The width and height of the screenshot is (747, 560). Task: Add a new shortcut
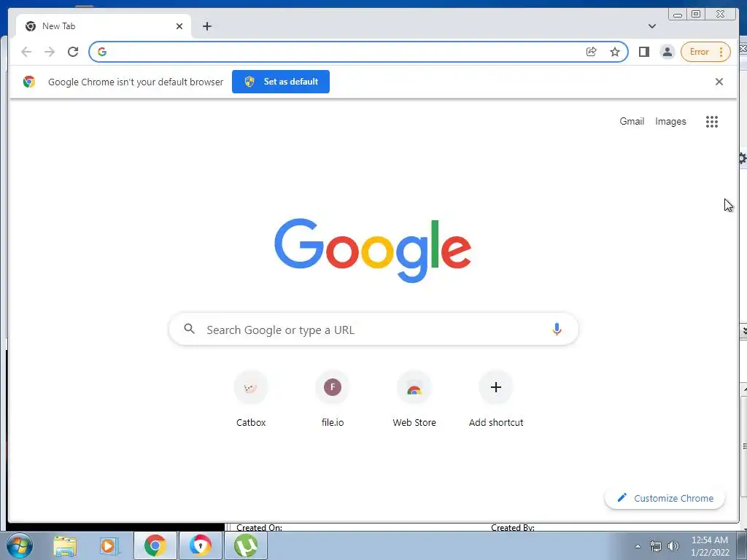496,399
